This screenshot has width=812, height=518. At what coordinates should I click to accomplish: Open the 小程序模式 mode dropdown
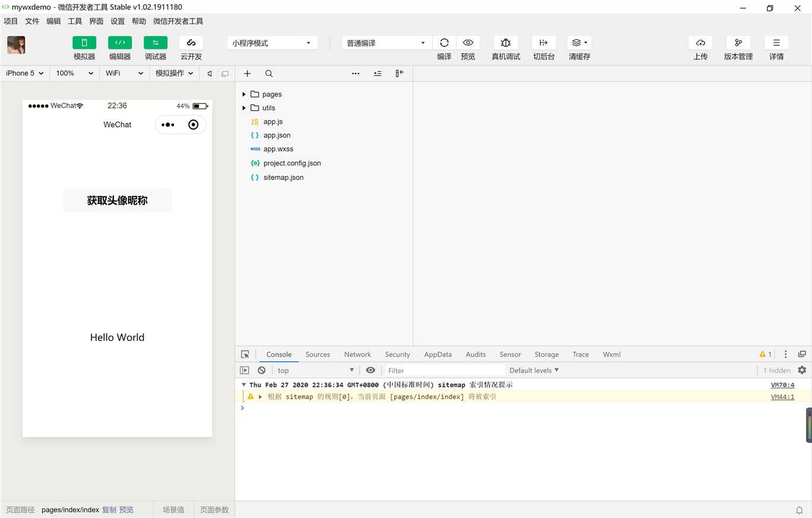(272, 43)
